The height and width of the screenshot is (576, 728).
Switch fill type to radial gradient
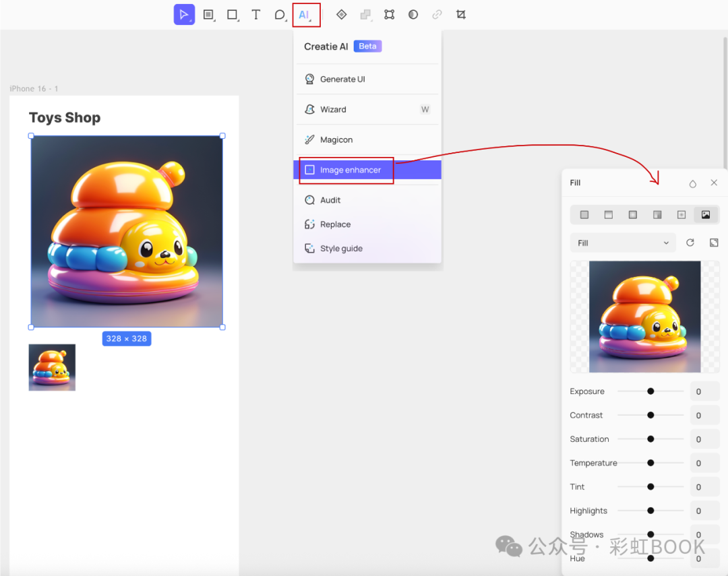pyautogui.click(x=633, y=215)
